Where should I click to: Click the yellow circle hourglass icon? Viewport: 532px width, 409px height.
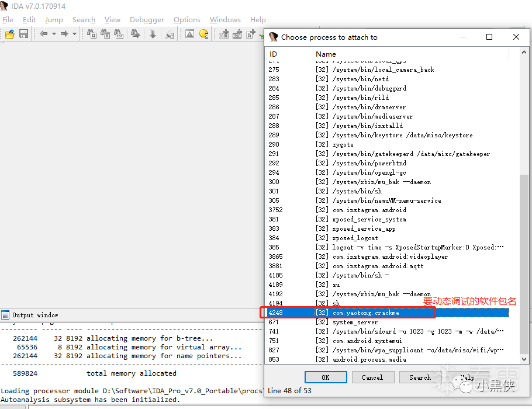(x=203, y=34)
